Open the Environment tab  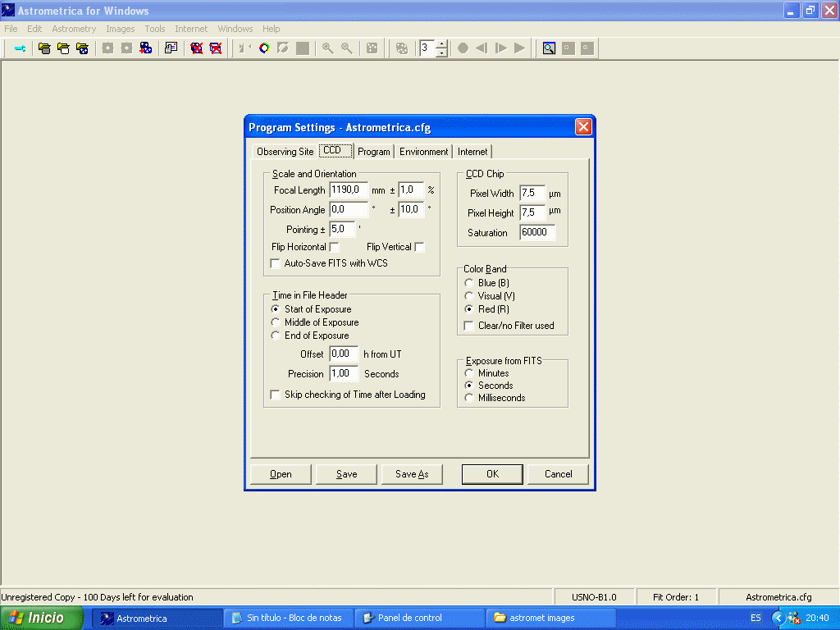[x=424, y=152]
